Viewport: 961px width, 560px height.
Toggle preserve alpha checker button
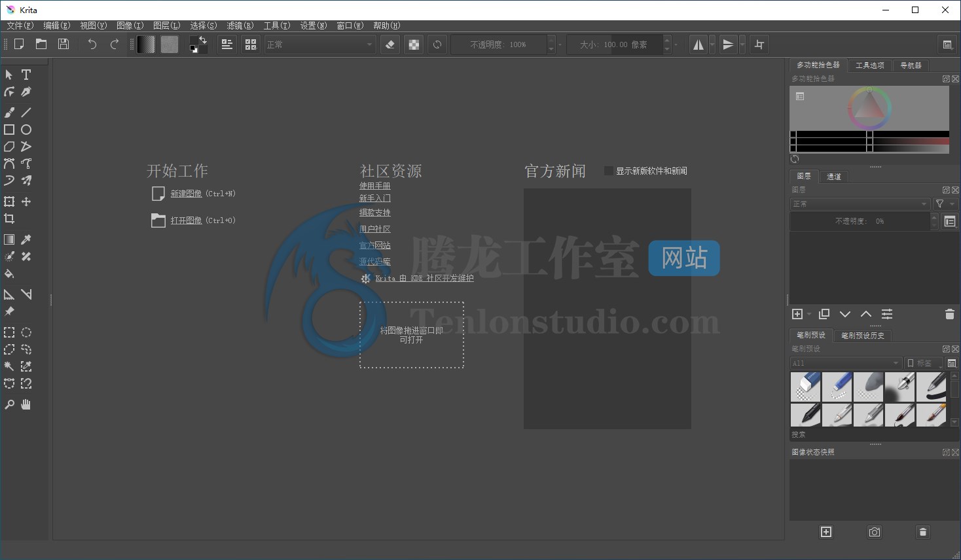point(414,44)
